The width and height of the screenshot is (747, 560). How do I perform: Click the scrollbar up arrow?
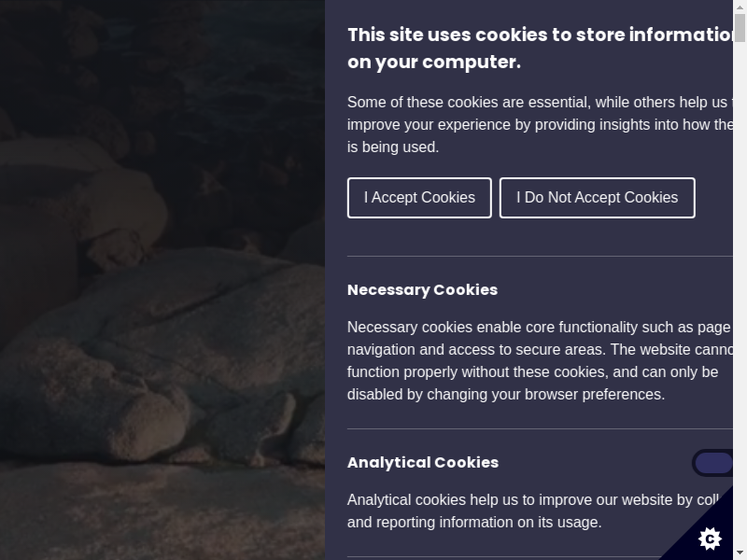click(x=740, y=7)
